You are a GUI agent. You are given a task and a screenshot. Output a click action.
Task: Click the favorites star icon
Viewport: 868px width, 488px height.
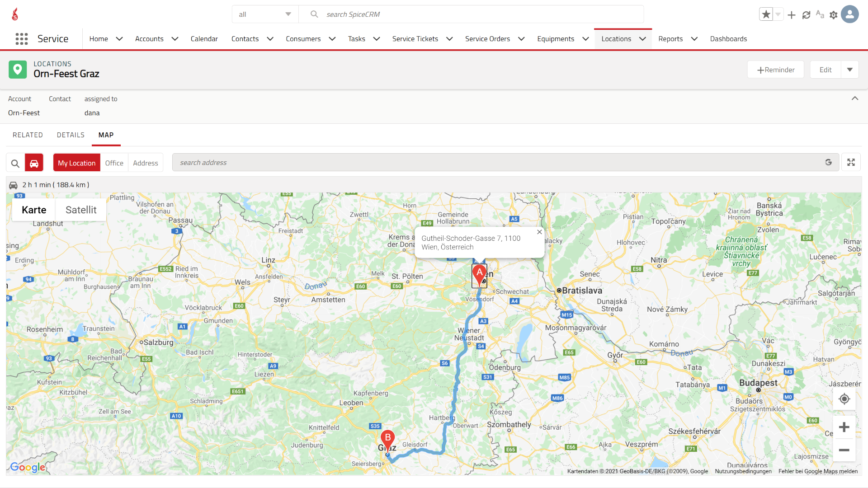click(x=766, y=14)
